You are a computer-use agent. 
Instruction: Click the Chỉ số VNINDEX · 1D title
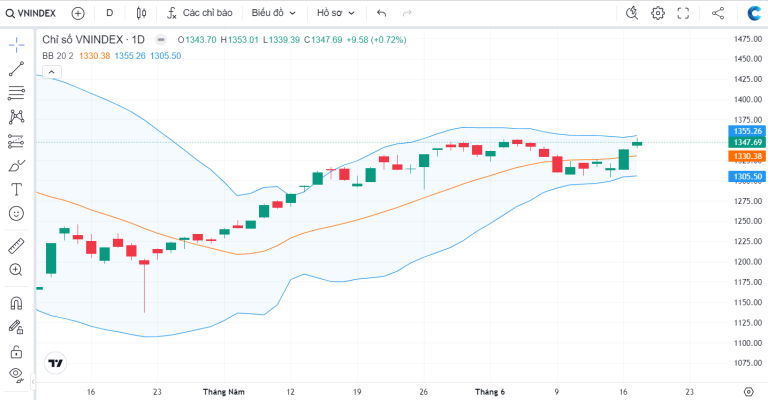(93, 40)
